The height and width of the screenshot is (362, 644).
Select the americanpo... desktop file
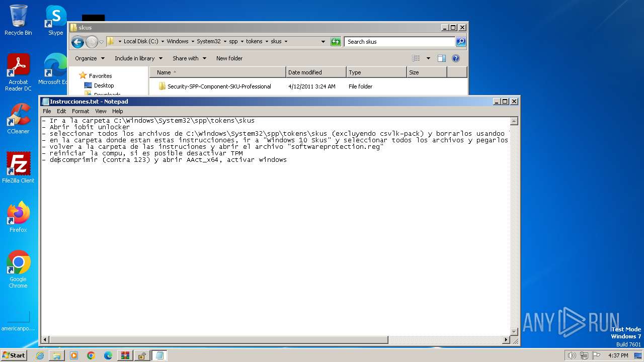click(x=18, y=321)
